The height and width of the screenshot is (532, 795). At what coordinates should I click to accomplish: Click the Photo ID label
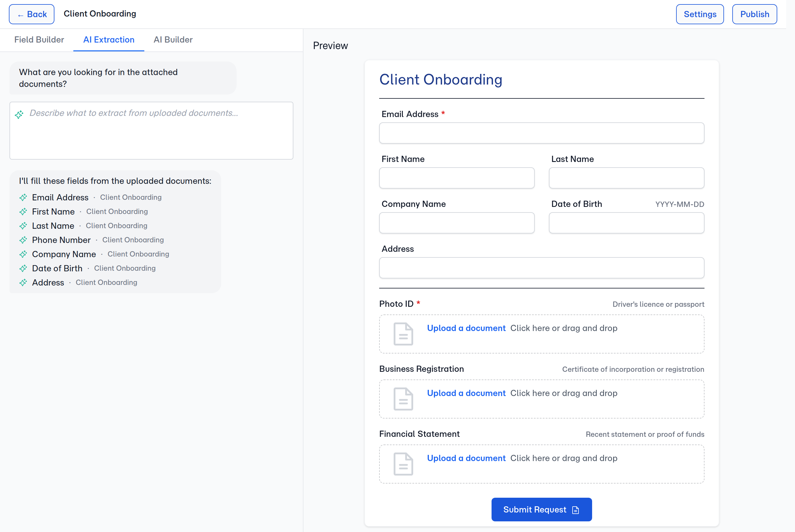click(x=396, y=304)
